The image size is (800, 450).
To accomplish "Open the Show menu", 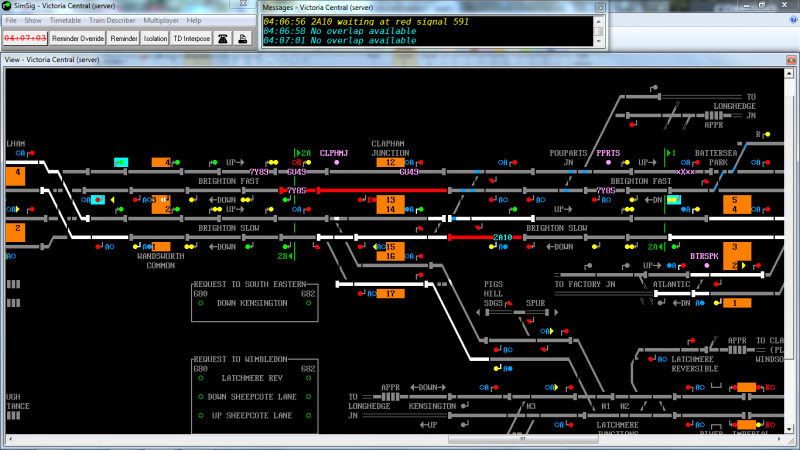I will (x=33, y=20).
